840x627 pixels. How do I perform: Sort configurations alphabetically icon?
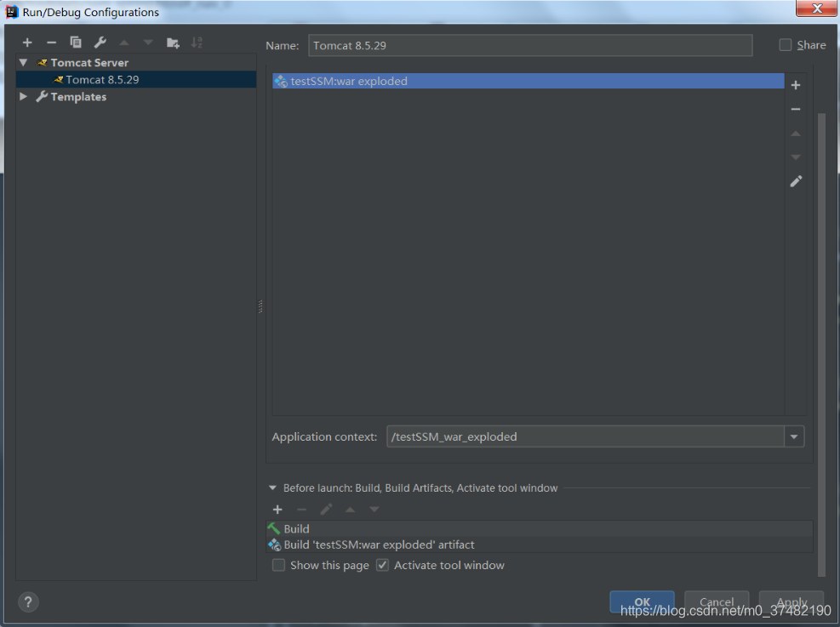pos(197,43)
